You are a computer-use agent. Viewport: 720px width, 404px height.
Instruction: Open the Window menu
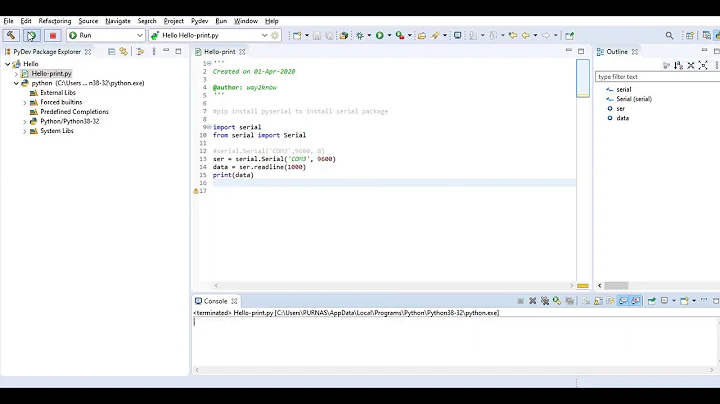[x=246, y=21]
